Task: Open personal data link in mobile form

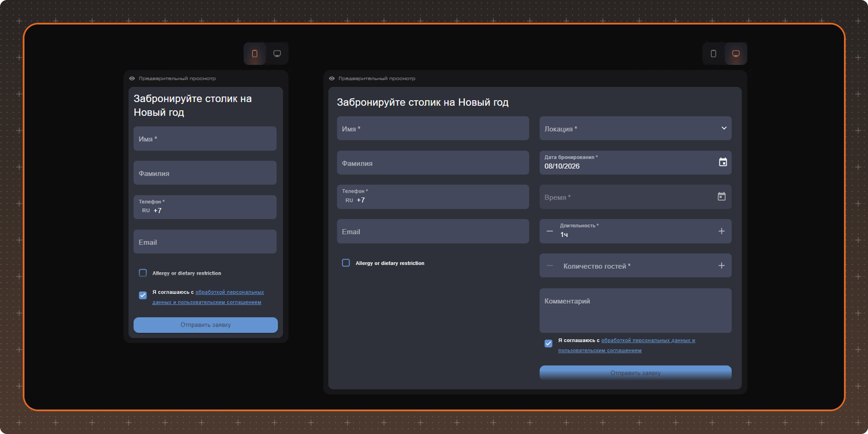Action: (x=208, y=297)
